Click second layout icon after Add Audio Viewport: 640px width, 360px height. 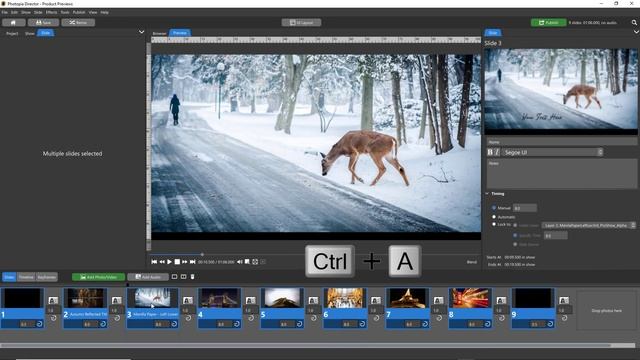(x=184, y=277)
